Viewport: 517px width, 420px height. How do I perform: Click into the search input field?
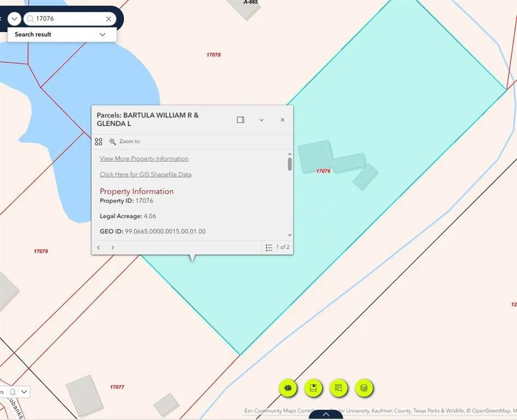tap(69, 19)
